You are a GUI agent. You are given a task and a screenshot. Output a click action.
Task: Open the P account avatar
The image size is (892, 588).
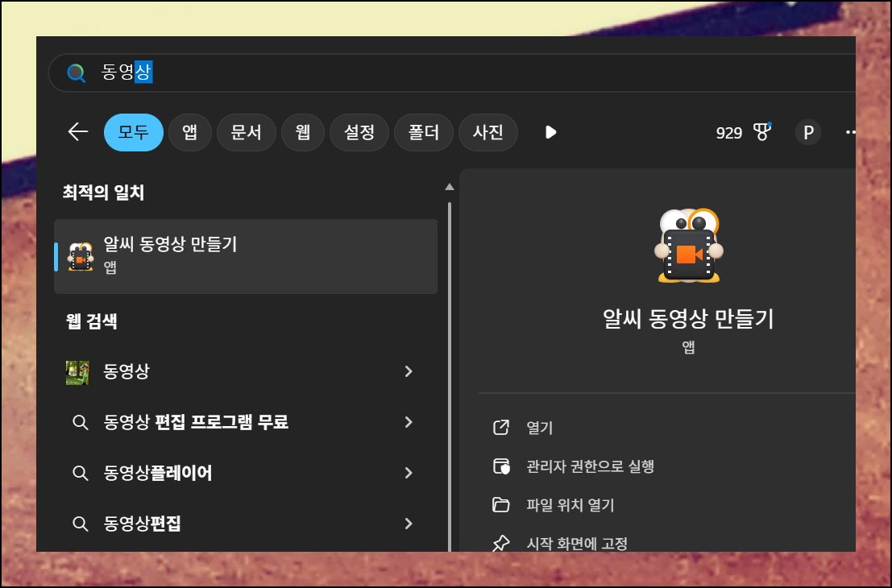click(808, 132)
